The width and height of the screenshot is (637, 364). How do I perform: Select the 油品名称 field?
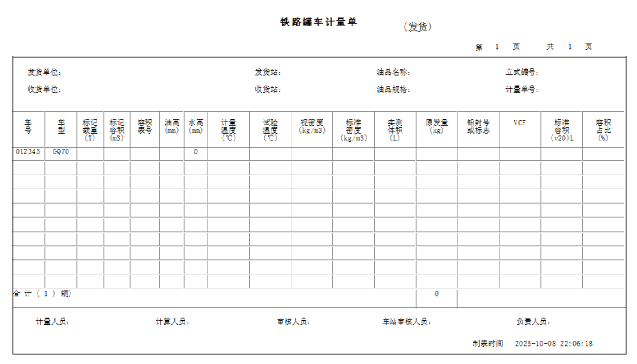(393, 72)
